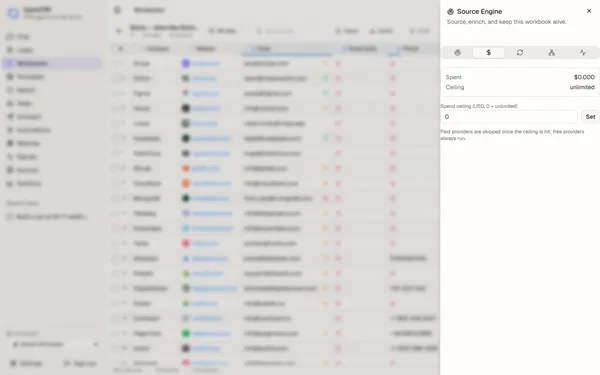Image resolution: width=600 pixels, height=375 pixels.
Task: Open the activity pulse tab
Action: point(582,52)
